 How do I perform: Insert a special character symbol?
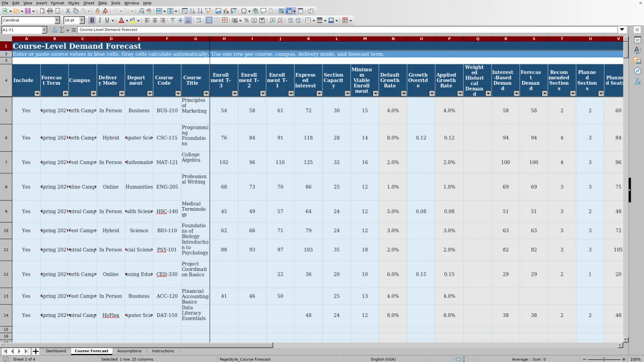[244, 11]
